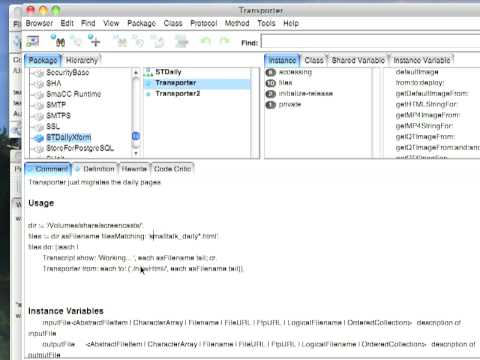Screen dimensions: 480x360
Task: Select the SmaCC Runtime package
Action: pos(74,94)
